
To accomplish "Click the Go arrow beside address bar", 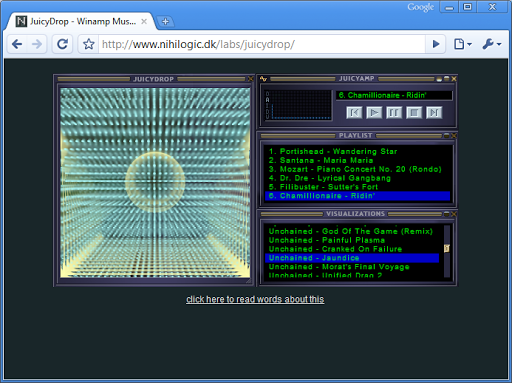I will click(436, 44).
